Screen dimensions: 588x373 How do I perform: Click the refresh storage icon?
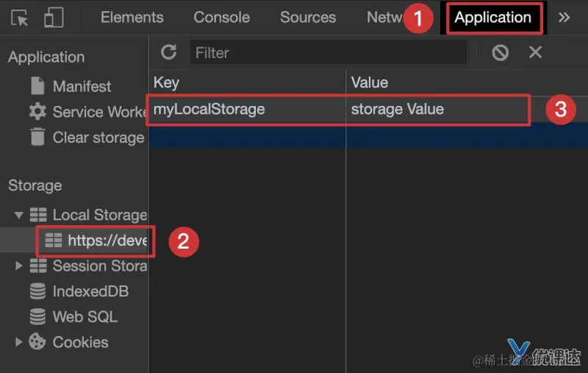[x=169, y=52]
